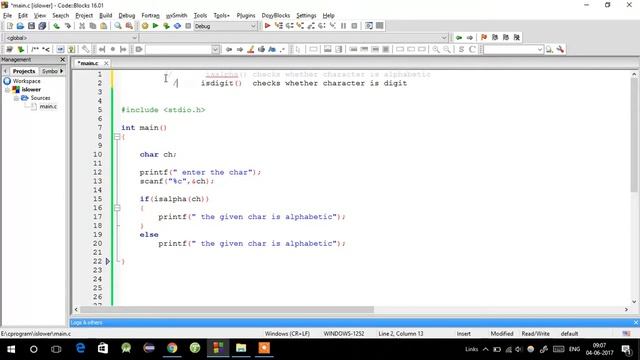Close the Management panel
The height and width of the screenshot is (360, 640).
tap(62, 60)
